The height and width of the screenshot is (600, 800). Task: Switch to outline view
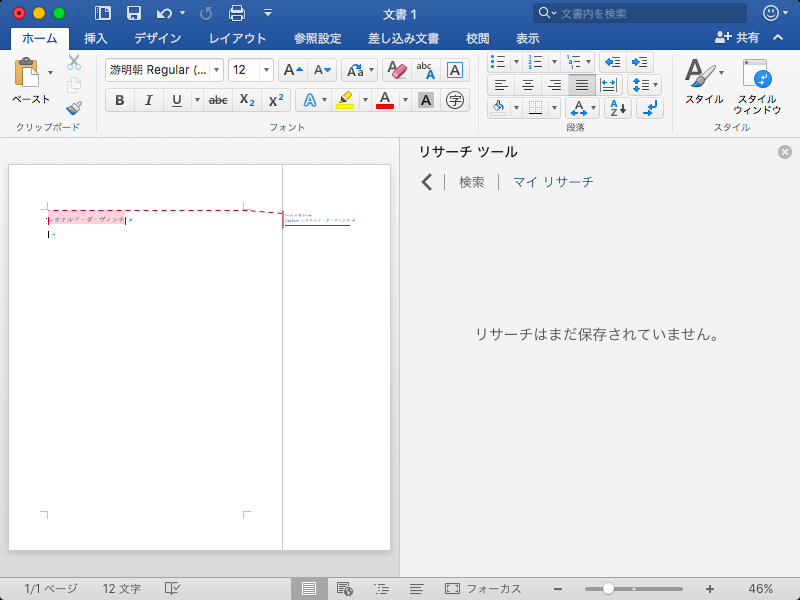tap(381, 588)
